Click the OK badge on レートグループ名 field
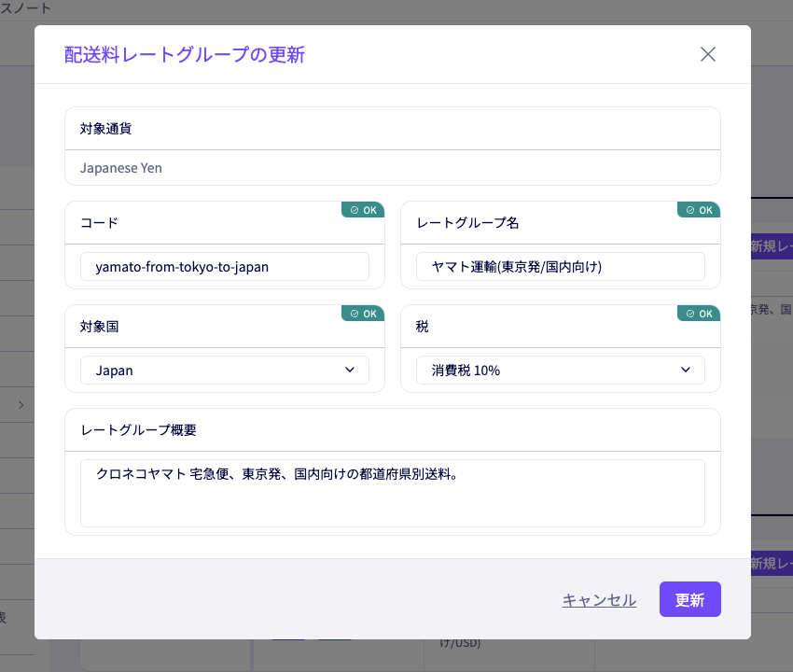The image size is (793, 672). click(x=699, y=210)
